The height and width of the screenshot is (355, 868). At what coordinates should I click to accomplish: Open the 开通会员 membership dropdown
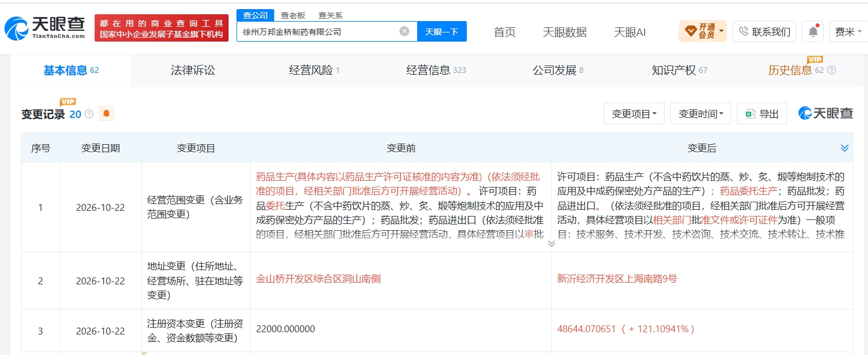pyautogui.click(x=703, y=31)
